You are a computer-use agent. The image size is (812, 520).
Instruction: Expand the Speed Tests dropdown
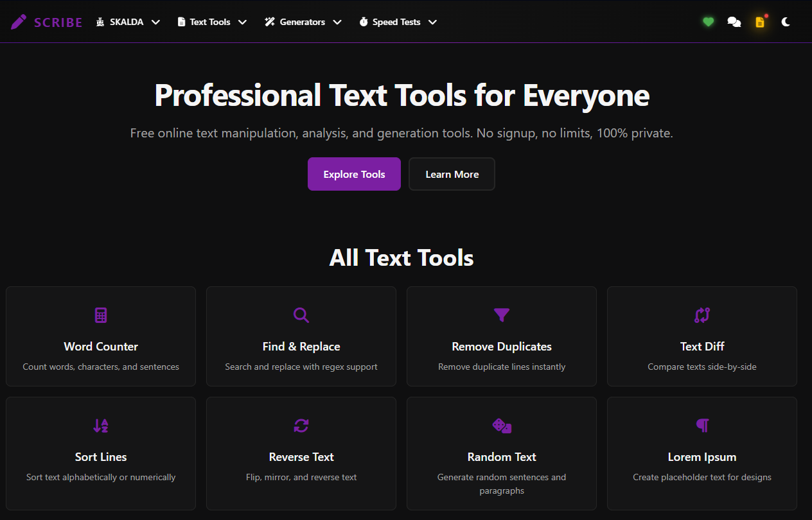pyautogui.click(x=434, y=21)
